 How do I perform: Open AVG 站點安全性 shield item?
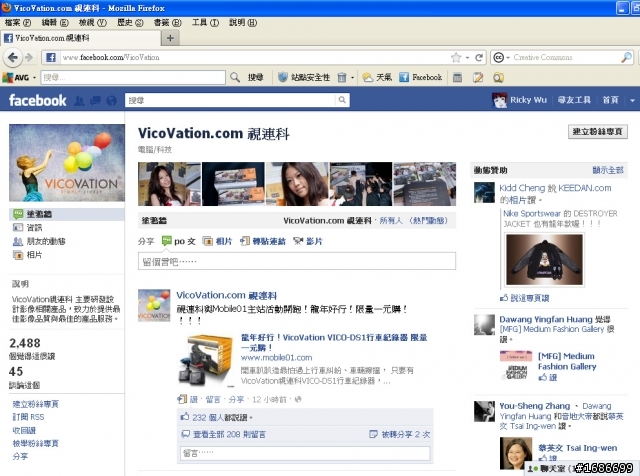[x=304, y=77]
